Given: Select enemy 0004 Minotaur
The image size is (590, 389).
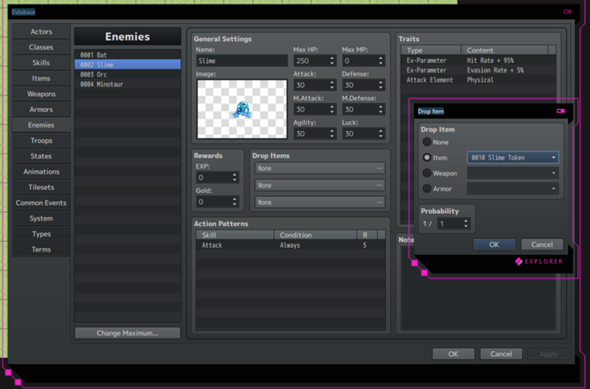Looking at the screenshot, I should click(x=128, y=84).
